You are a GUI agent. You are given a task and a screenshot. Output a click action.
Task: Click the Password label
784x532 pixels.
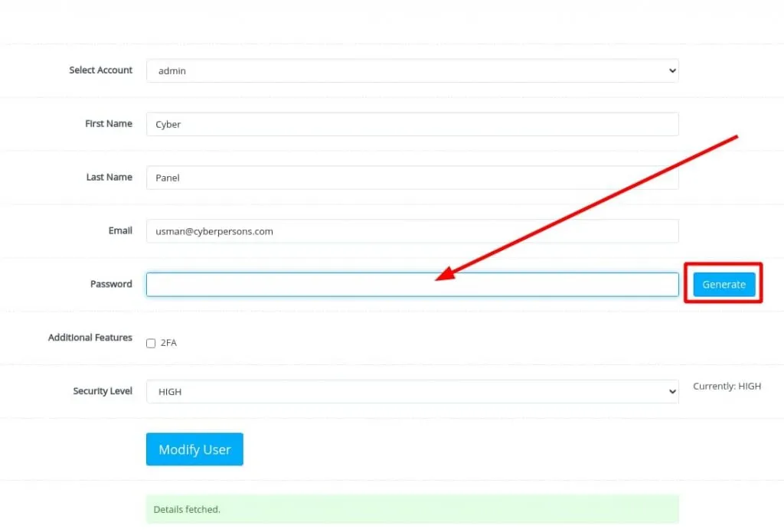(111, 284)
